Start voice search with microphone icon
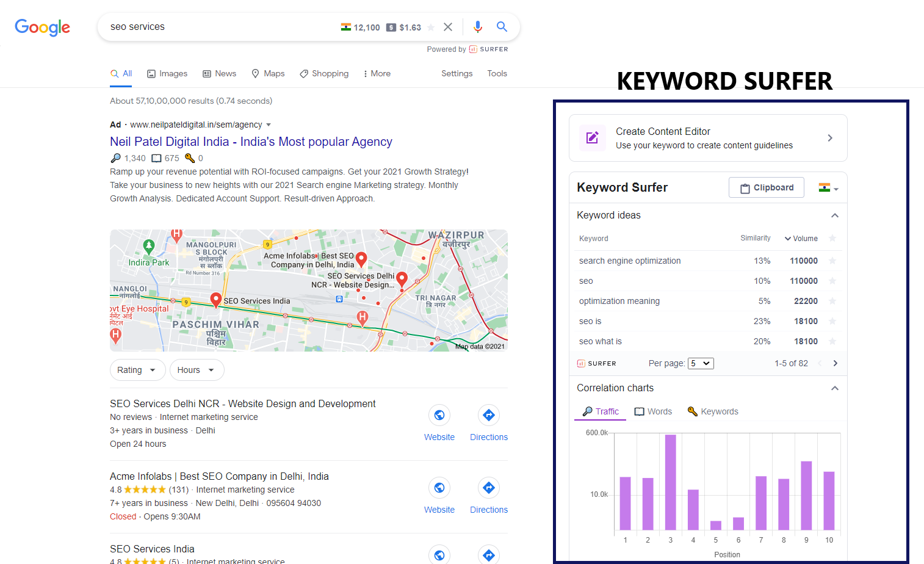The width and height of the screenshot is (924, 564). click(478, 27)
